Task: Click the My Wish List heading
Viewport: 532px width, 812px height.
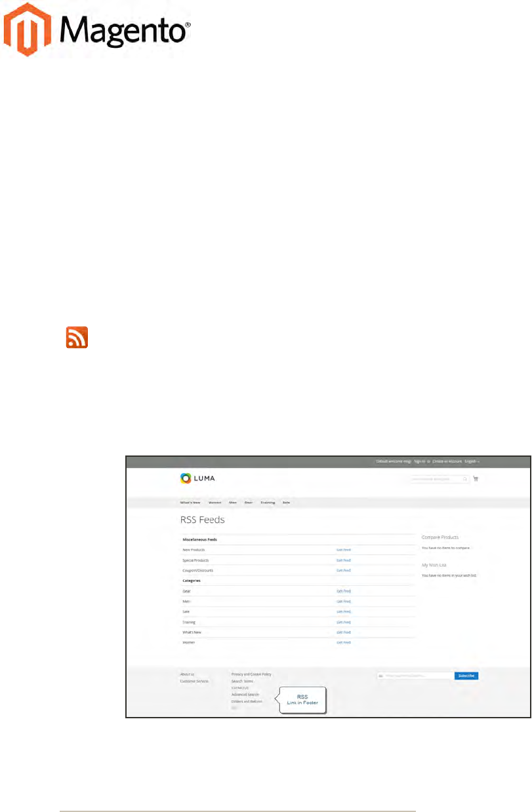Action: click(434, 564)
